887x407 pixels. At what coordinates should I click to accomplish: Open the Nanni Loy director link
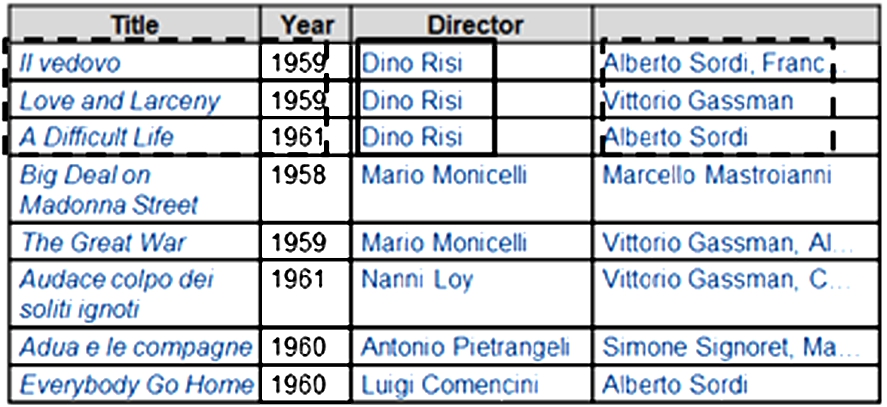pyautogui.click(x=417, y=280)
